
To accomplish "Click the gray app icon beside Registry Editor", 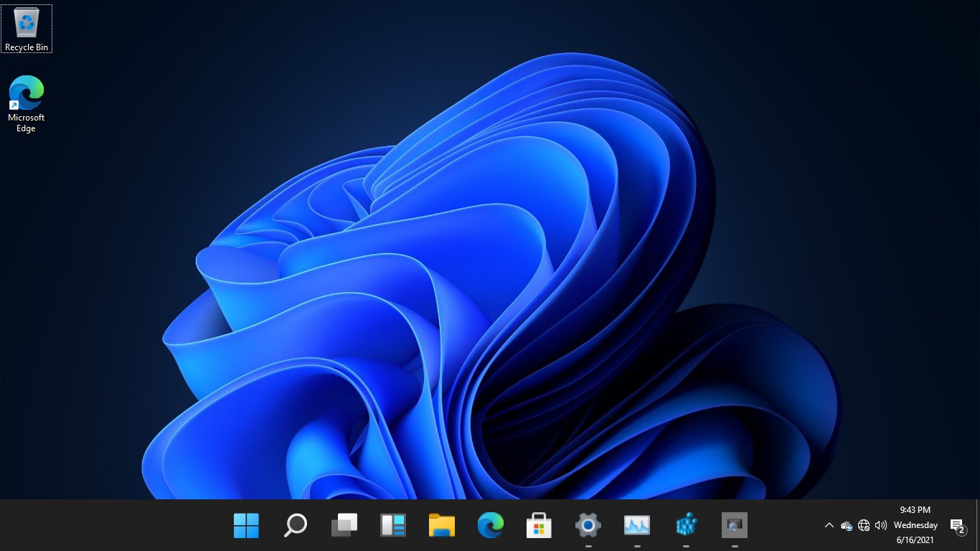I will point(735,525).
